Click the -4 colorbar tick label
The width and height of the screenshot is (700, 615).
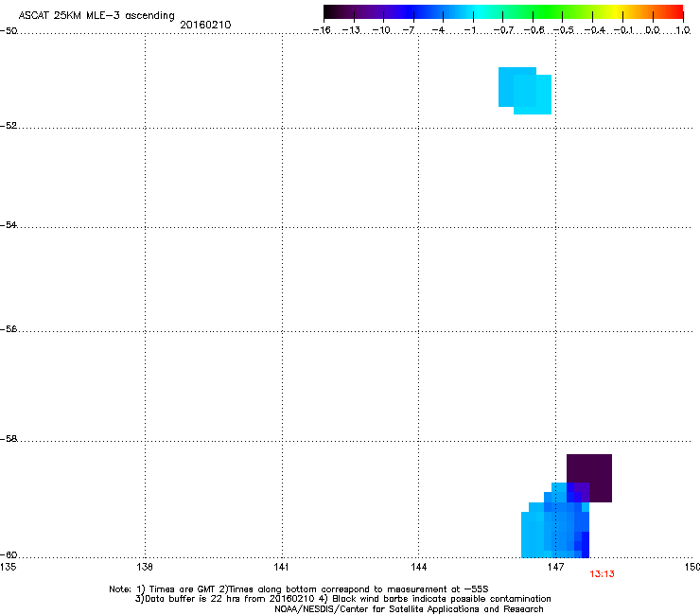[438, 30]
